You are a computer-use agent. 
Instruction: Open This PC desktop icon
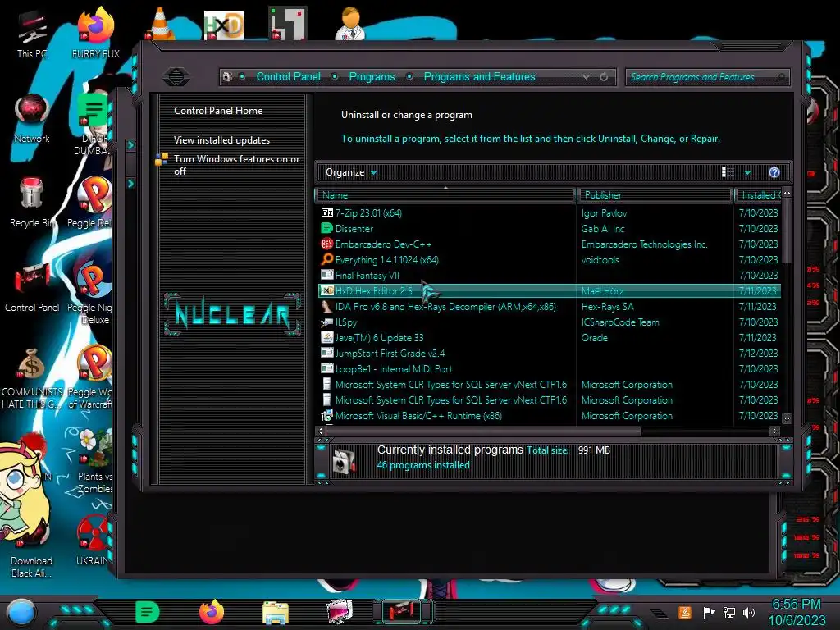coord(32,34)
